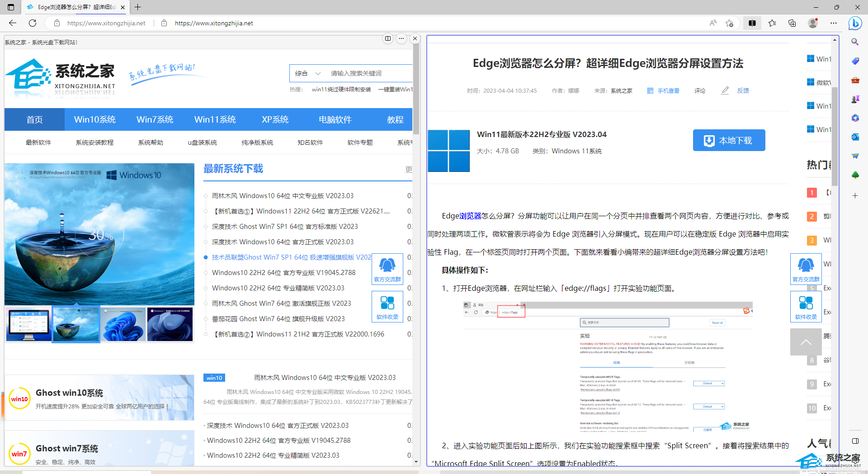The image size is (868, 474).
Task: Add this page to favorites star icon
Action: [729, 23]
